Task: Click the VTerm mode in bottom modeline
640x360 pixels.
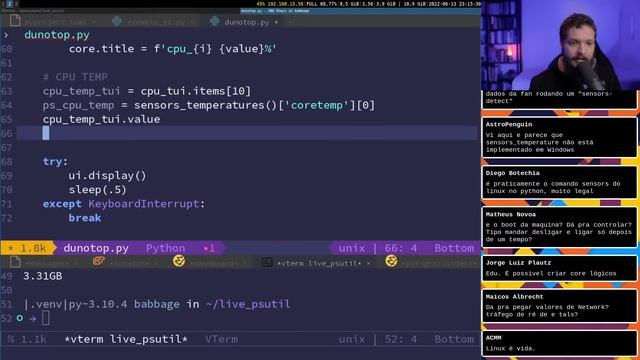Action: [222, 339]
